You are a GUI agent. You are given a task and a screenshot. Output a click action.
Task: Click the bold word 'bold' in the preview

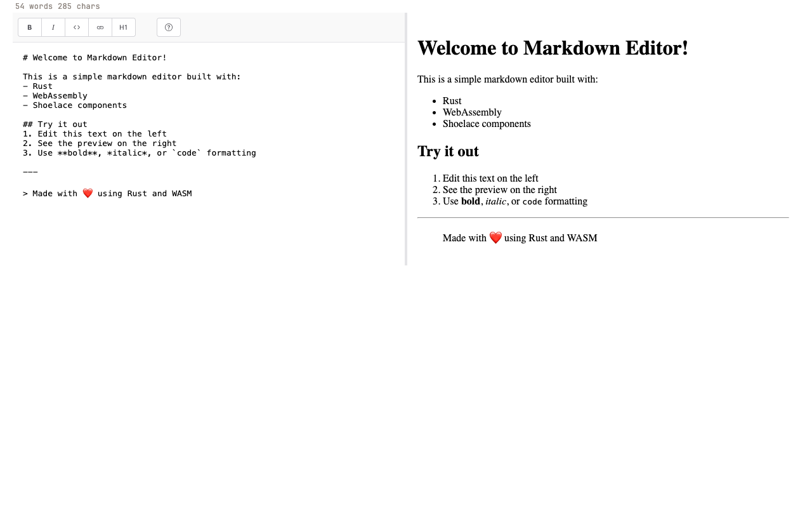[x=471, y=201]
